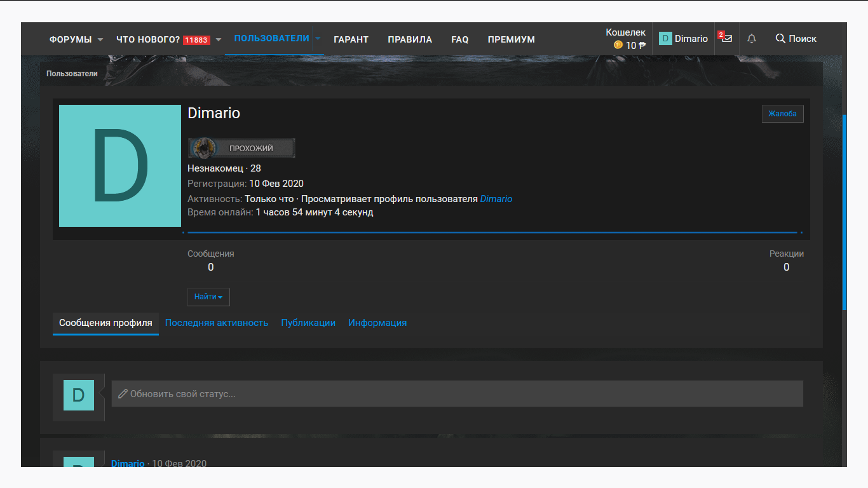This screenshot has width=868, height=488.
Task: Open the Форумы menu
Action: (x=71, y=39)
